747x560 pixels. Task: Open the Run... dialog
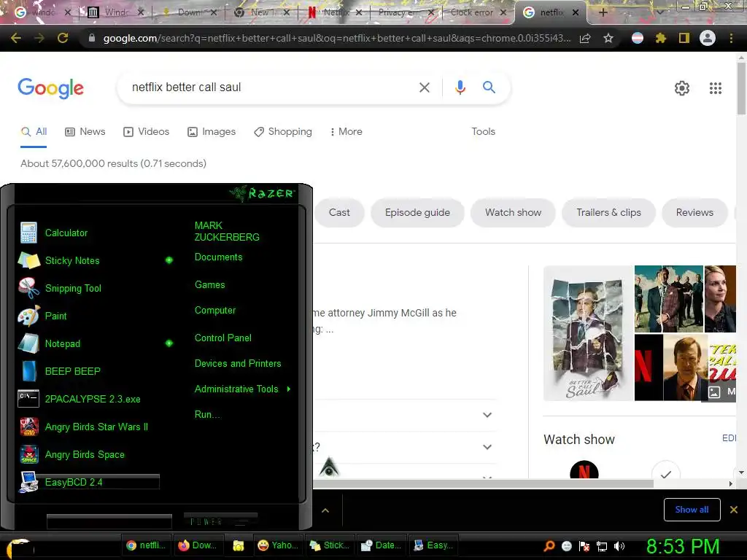pyautogui.click(x=207, y=414)
